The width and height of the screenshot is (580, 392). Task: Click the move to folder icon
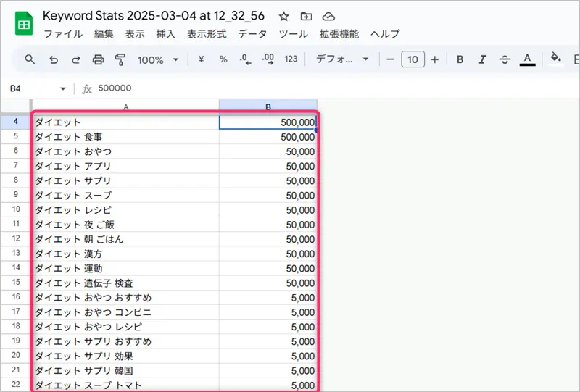tap(306, 16)
